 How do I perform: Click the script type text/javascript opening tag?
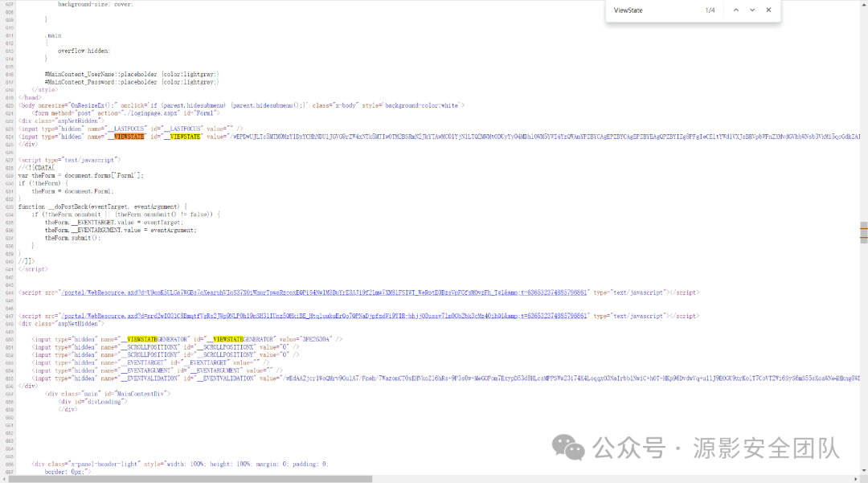[x=69, y=160]
